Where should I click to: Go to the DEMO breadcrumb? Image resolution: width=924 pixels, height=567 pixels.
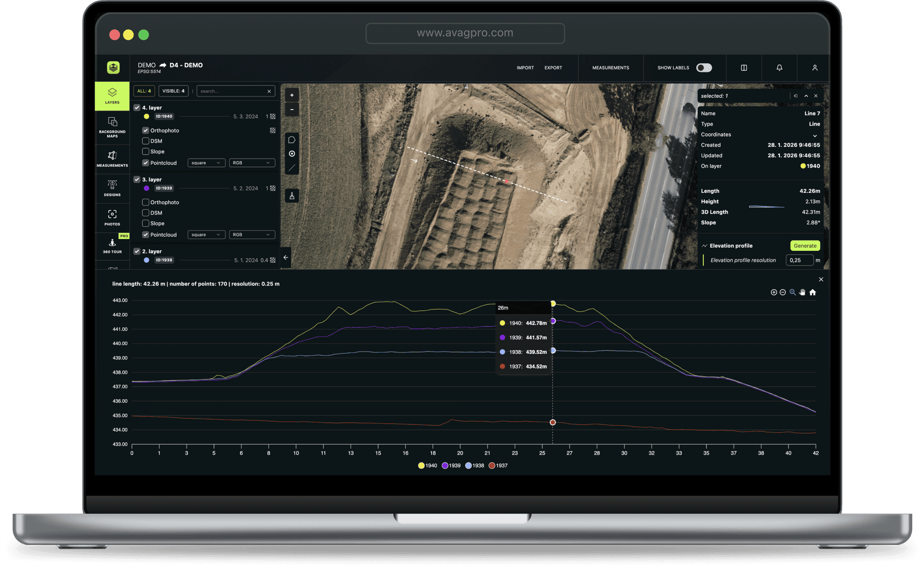(146, 65)
